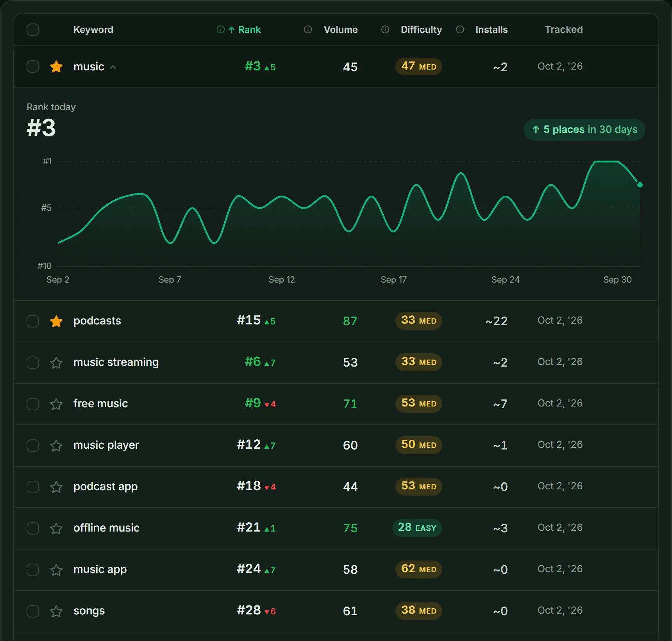Open the Installs column info icon
Screen dimensions: 672x641
(460, 30)
